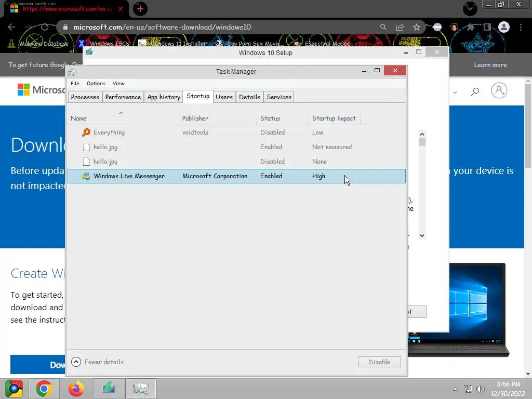The width and height of the screenshot is (532, 399).
Task: Click Microsoft site search icon
Action: 475,91
